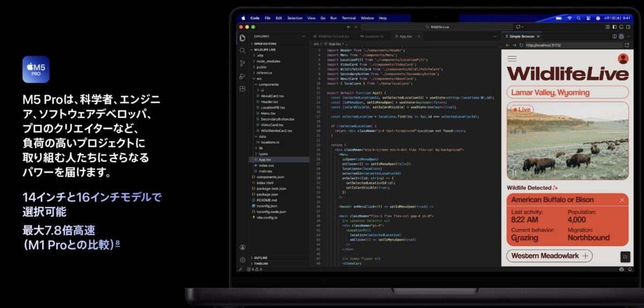Pause the live bison video
The height and width of the screenshot is (308, 644).
click(514, 173)
